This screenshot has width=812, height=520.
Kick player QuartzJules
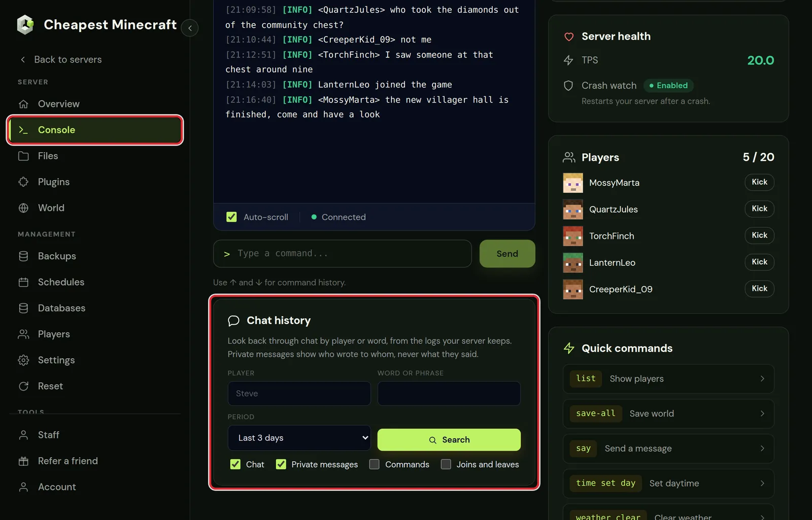click(759, 209)
